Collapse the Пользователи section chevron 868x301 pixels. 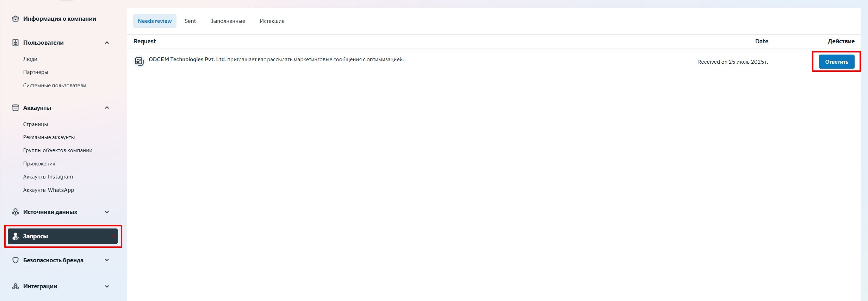[107, 43]
